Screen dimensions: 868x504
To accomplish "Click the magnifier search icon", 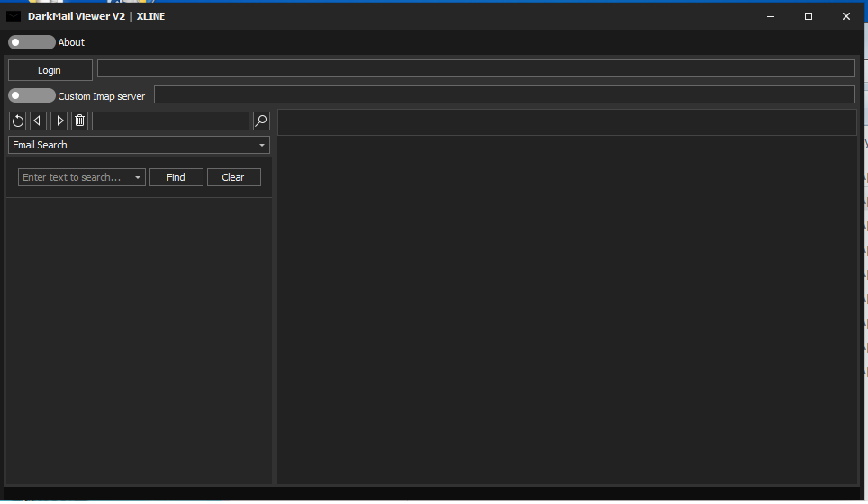I will click(x=261, y=121).
